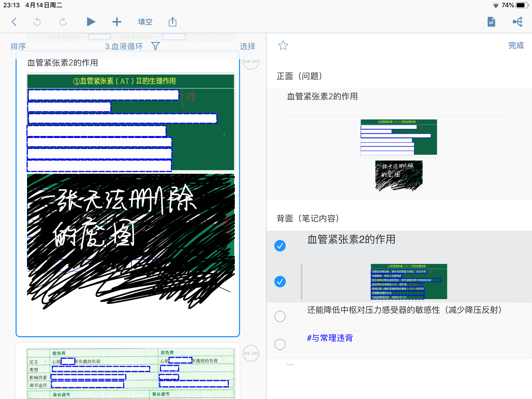The image size is (532, 399).
Task: Click the 3.血液循环 chapter title
Action: click(x=124, y=46)
